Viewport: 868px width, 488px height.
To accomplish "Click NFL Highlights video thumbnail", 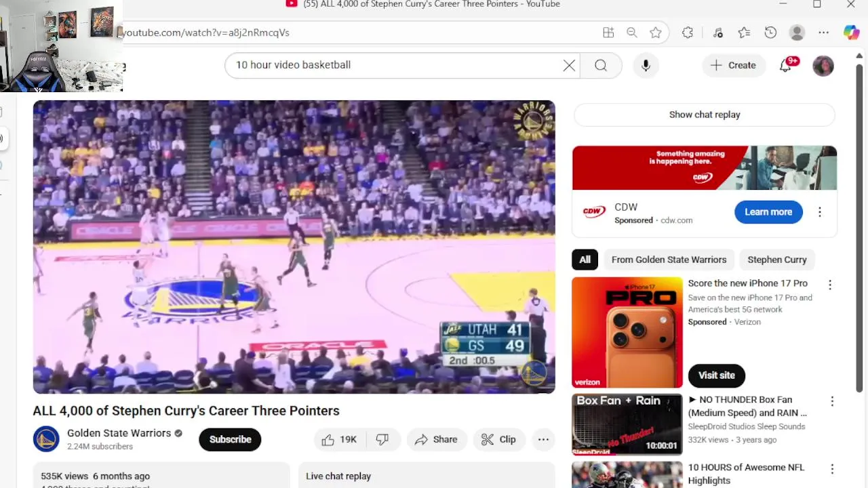I will point(627,474).
